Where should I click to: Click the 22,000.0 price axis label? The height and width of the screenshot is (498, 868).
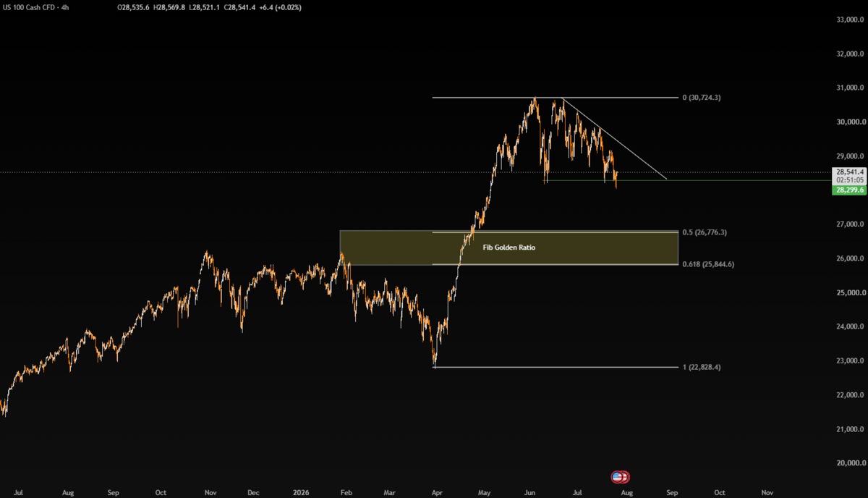click(850, 394)
